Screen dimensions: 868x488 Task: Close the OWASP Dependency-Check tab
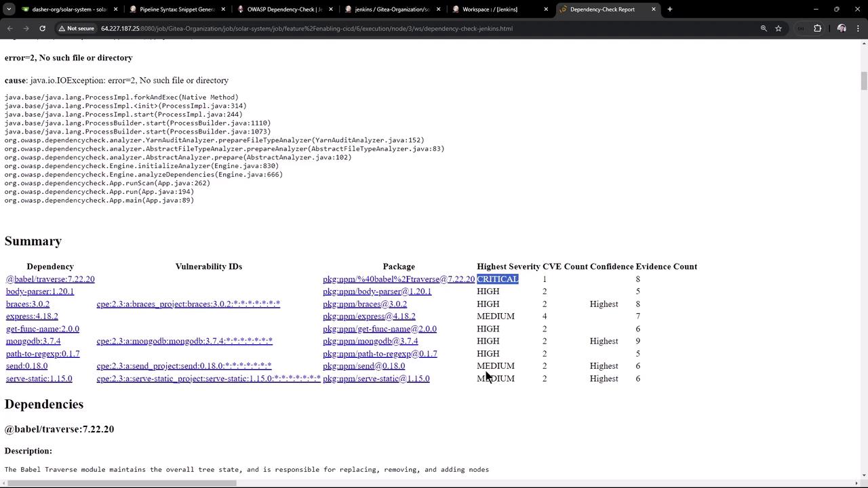pos(331,9)
